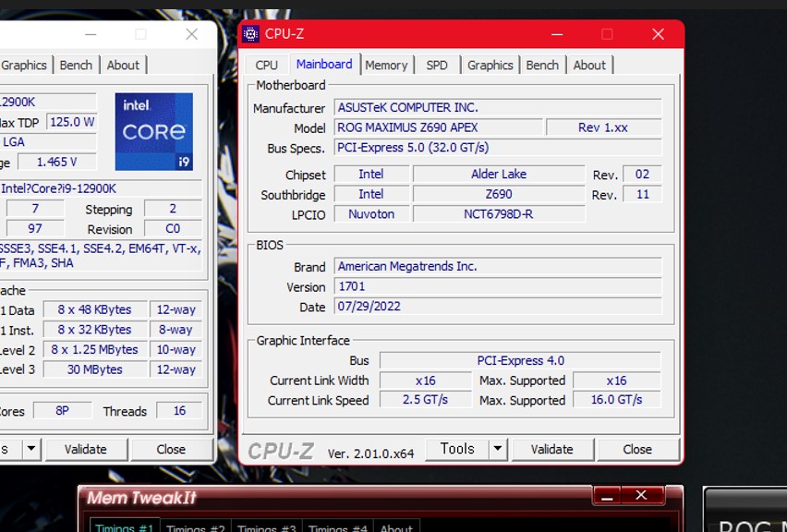The height and width of the screenshot is (532, 787).
Task: Click the Current Link Width x16 value
Action: tap(426, 381)
